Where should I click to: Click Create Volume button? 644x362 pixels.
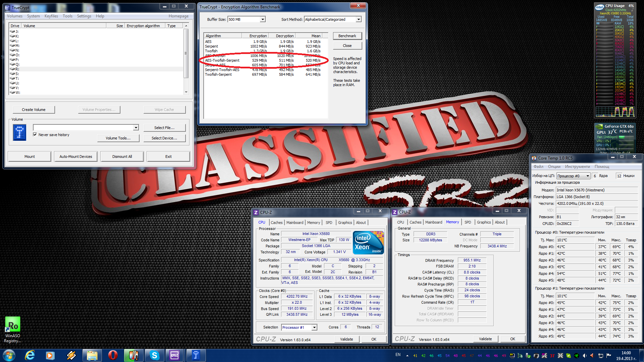coord(34,110)
